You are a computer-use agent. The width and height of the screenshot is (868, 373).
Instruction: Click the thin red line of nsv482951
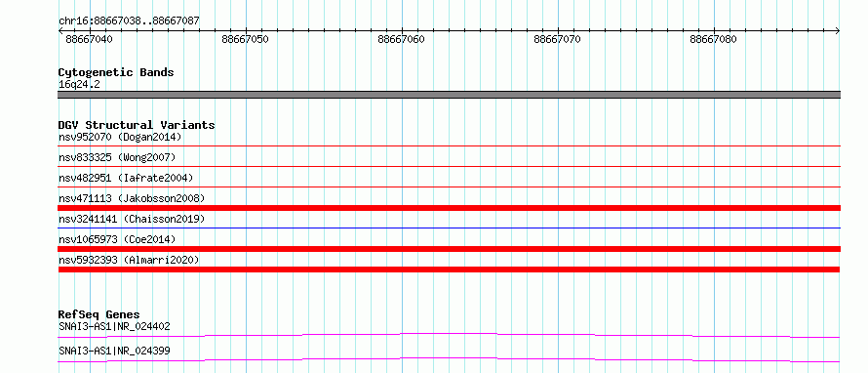click(449, 186)
